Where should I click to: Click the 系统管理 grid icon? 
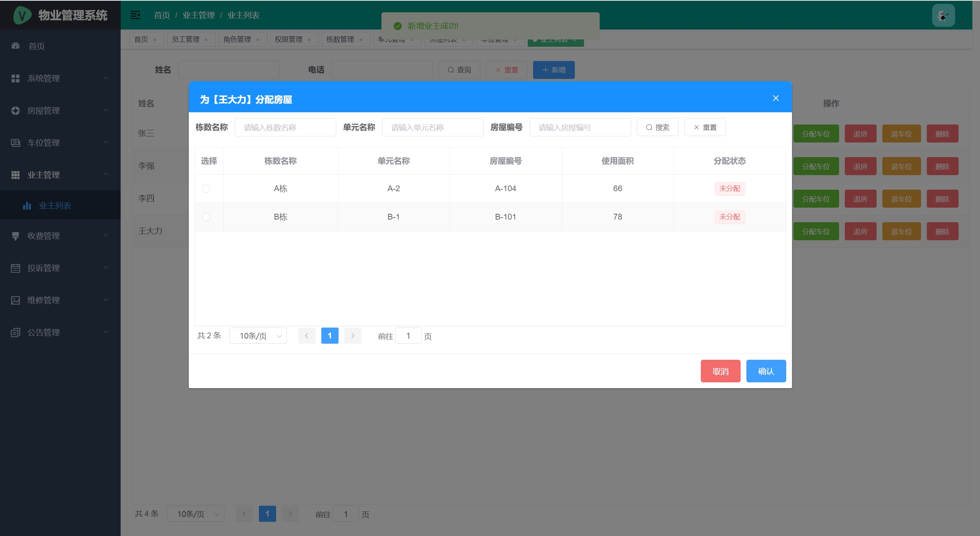point(15,78)
